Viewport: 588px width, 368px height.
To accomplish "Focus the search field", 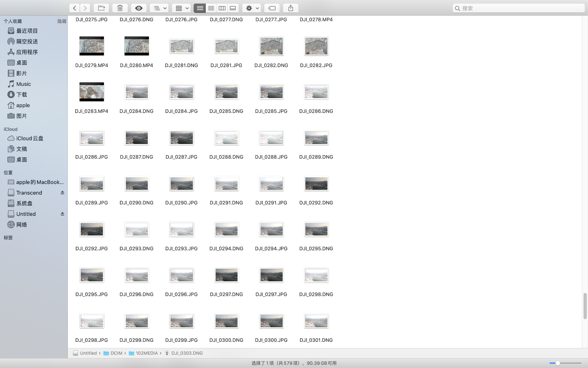I will tap(519, 8).
